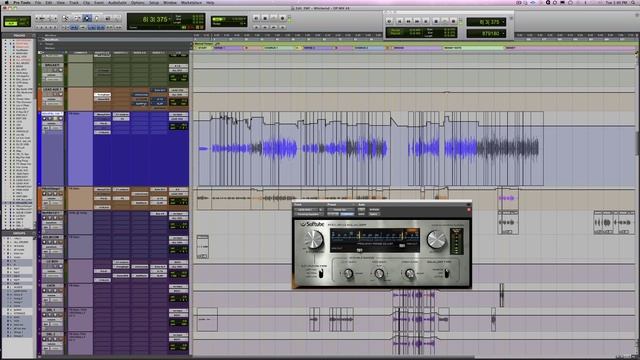This screenshot has width=640, height=360.
Task: Open the AudioSuite menu
Action: pyautogui.click(x=117, y=2)
